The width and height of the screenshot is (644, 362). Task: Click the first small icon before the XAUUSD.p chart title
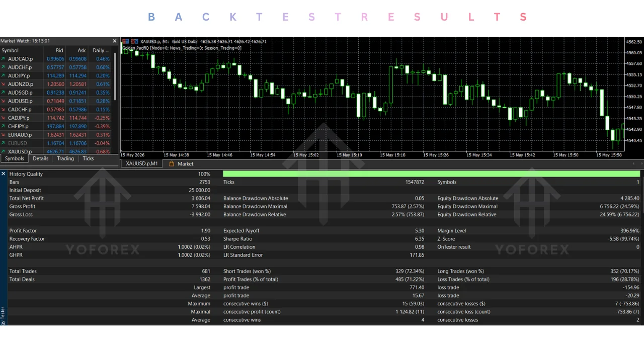tap(126, 41)
